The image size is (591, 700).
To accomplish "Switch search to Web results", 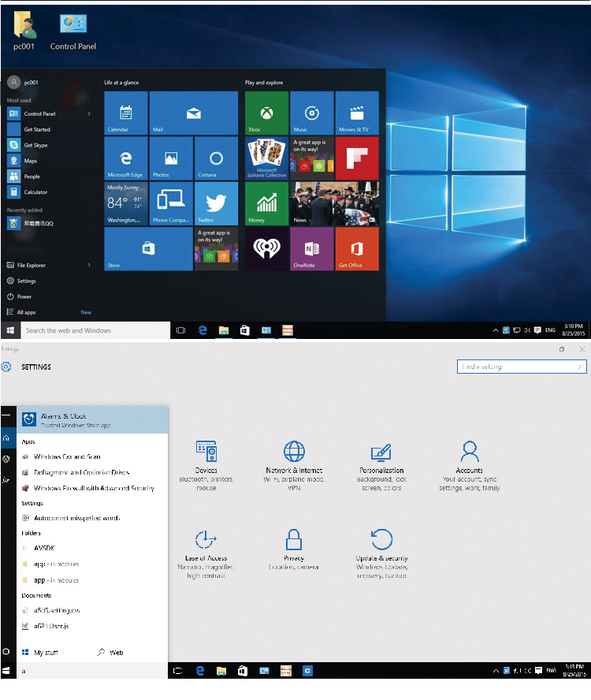I will click(110, 652).
